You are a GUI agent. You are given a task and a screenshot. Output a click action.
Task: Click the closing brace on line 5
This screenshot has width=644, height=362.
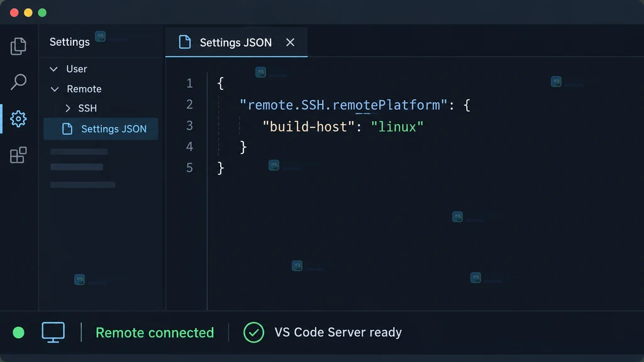point(221,168)
